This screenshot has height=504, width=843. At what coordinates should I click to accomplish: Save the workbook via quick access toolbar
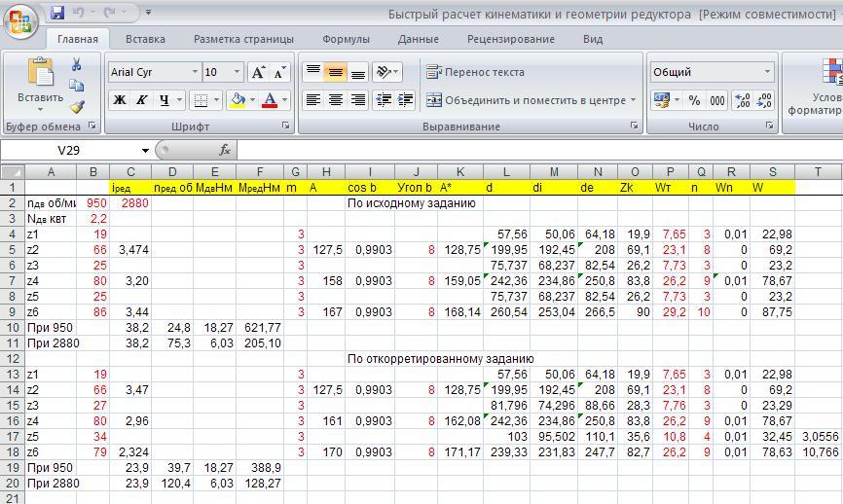tap(57, 13)
